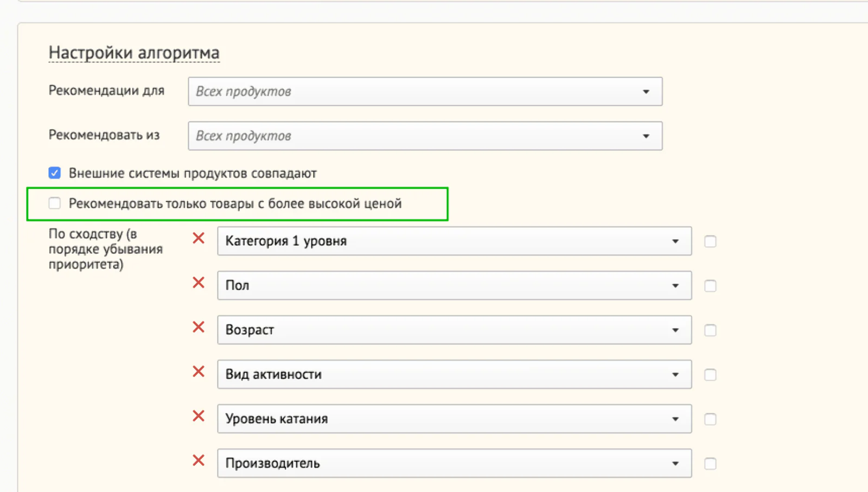Open the Пол selection dropdown

coord(454,286)
